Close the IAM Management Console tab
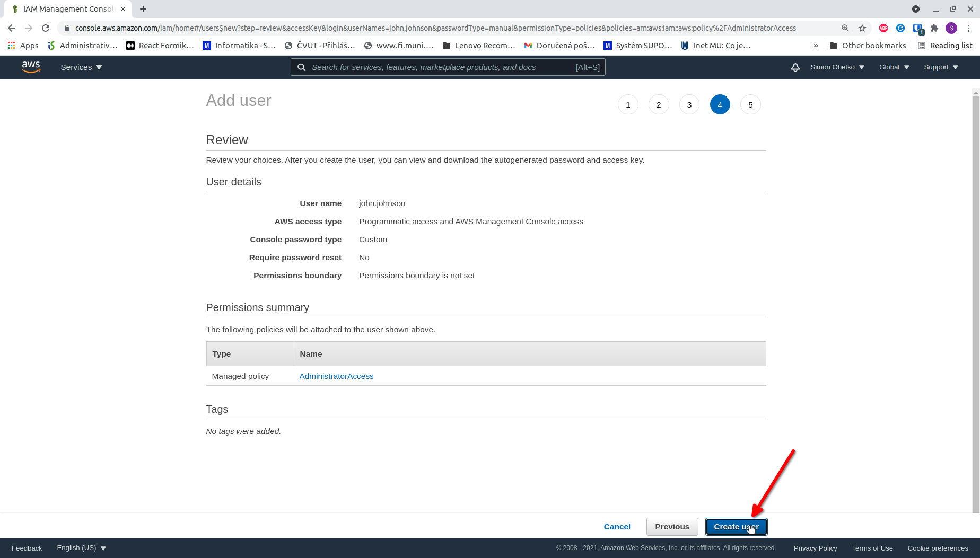Image resolution: width=980 pixels, height=558 pixels. (123, 9)
